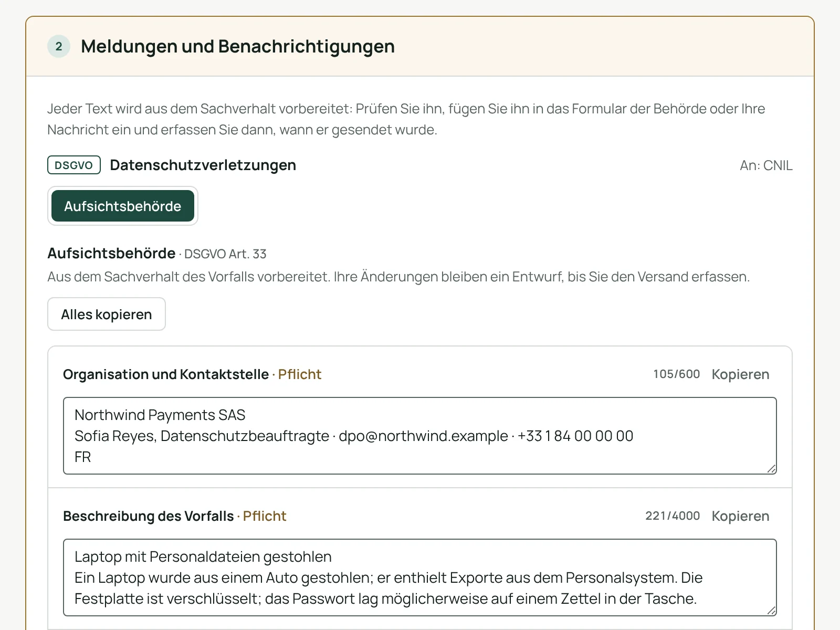The image size is (840, 630).
Task: Copy the Beschreibung des Vorfalls field
Action: point(740,516)
